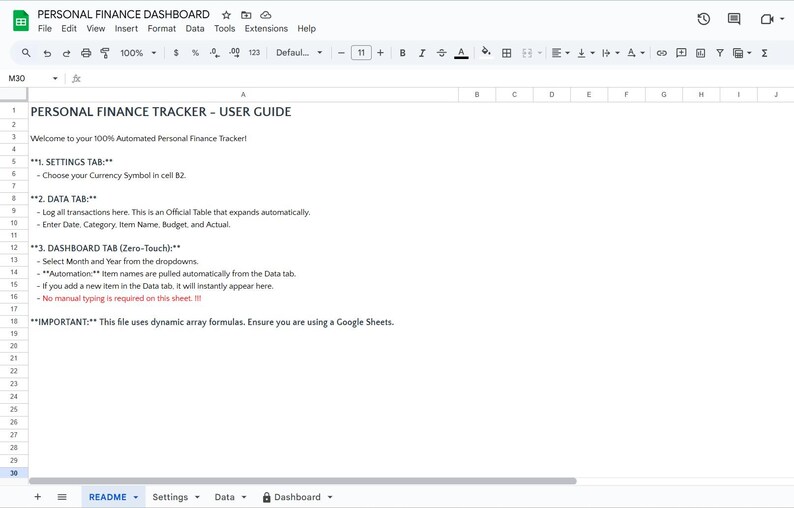The image size is (794, 508).
Task: Open the Help menu
Action: coord(306,28)
